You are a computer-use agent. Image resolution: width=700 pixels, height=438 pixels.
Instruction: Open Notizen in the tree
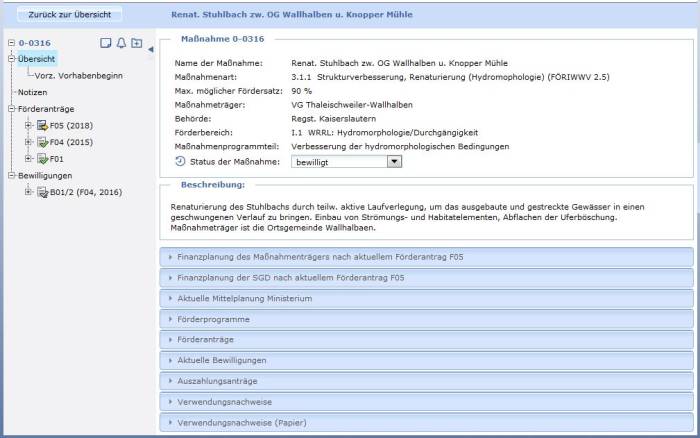pos(32,92)
